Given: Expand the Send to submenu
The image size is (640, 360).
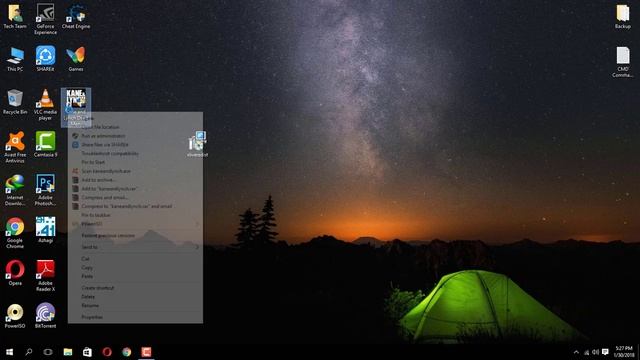Looking at the screenshot, I should tap(135, 247).
